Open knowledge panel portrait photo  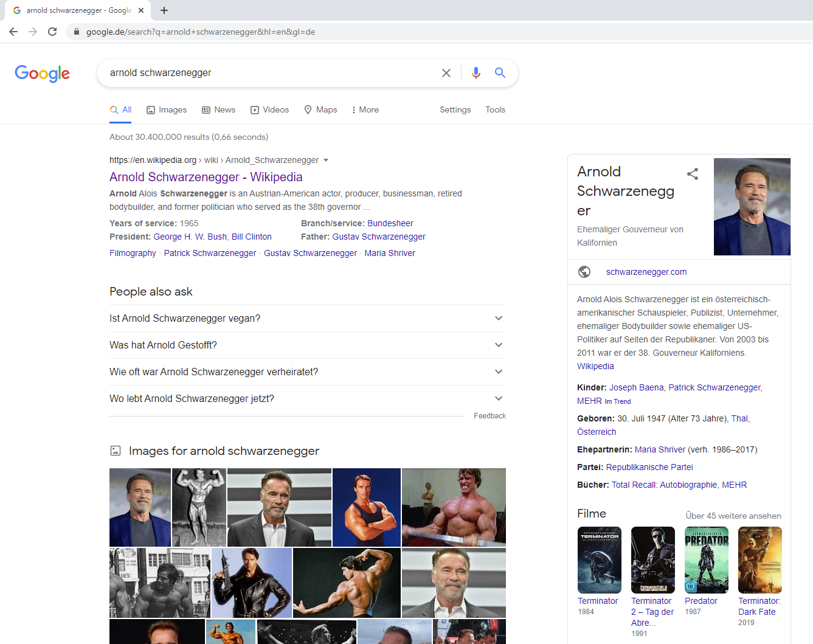coord(752,207)
